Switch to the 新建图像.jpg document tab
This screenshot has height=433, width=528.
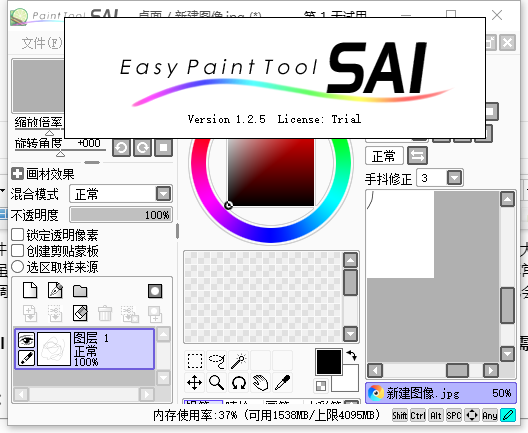tap(441, 393)
